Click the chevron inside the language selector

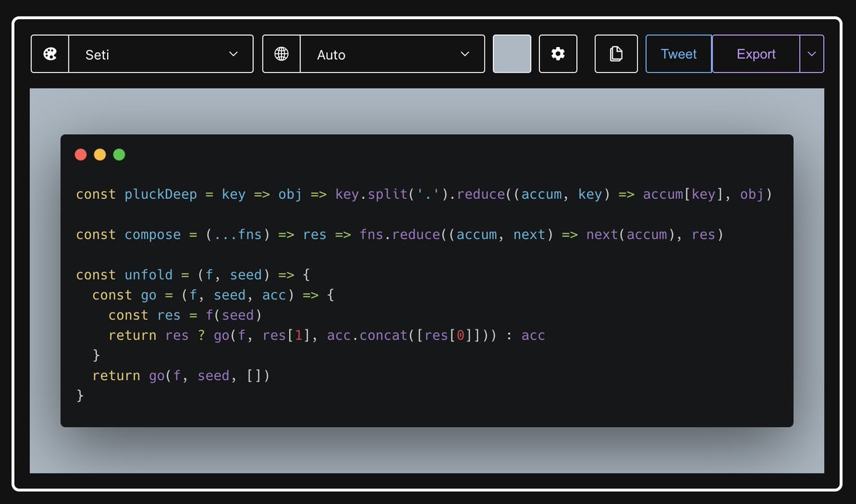(465, 53)
